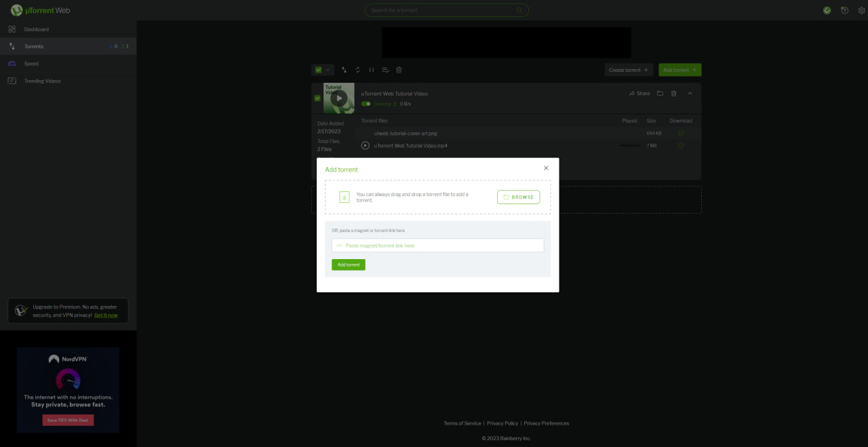This screenshot has height=447, width=868.
Task: Toggle the Seeding switch
Action: point(366,104)
